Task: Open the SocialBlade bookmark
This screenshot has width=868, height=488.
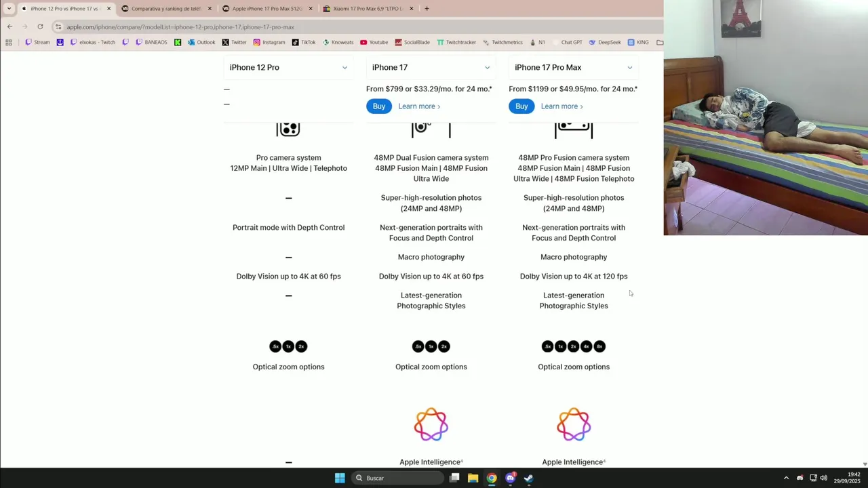Action: pyautogui.click(x=412, y=42)
